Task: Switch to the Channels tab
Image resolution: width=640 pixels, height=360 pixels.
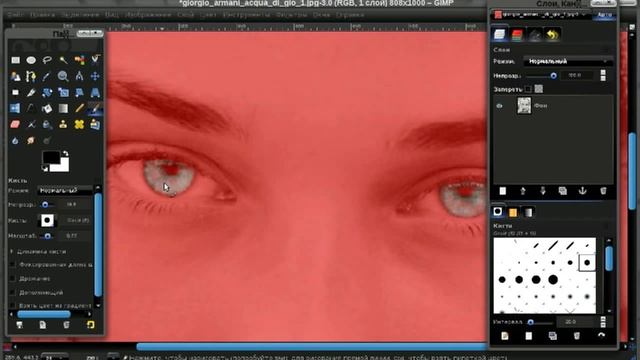Action: [517, 35]
